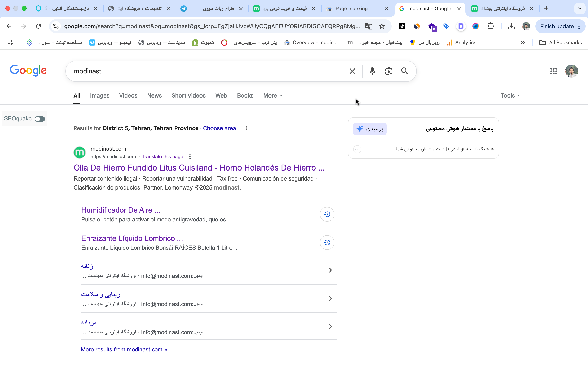Viewport: 588px width, 368px height.
Task: Expand the More filters dropdown
Action: (273, 96)
